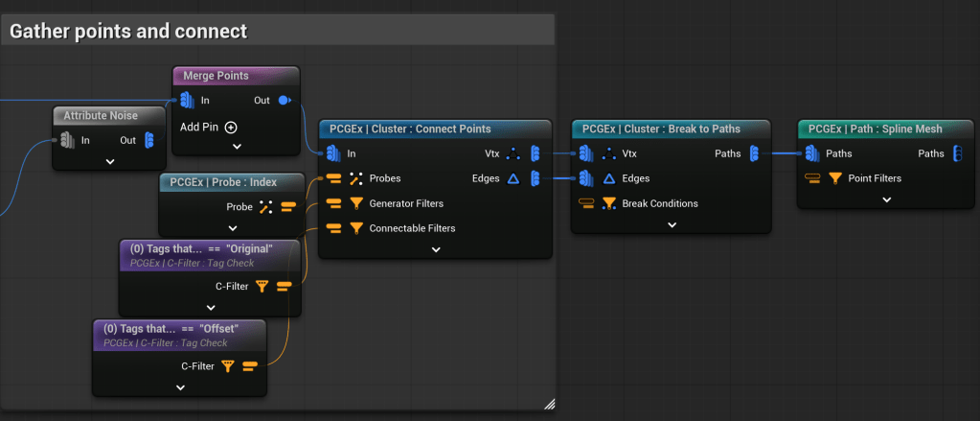Click the Connectable Filters funnel icon
The width and height of the screenshot is (980, 421).
point(356,228)
